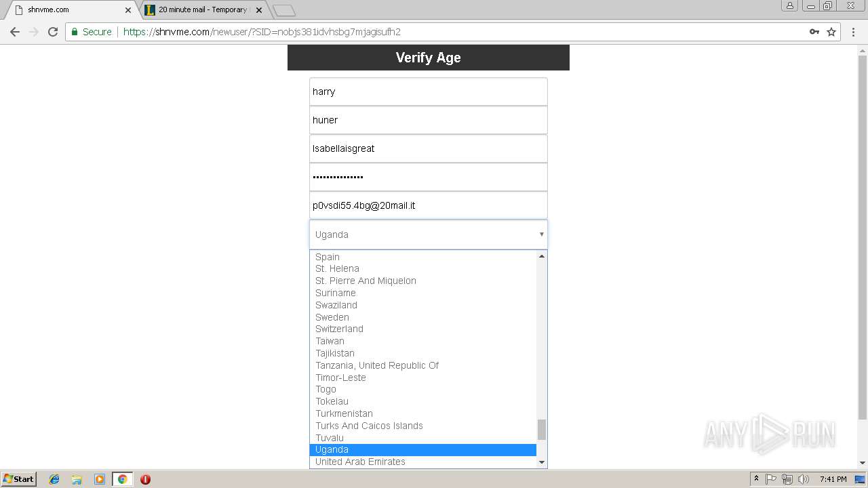868x488 pixels.
Task: Toggle country dropdown showing Uganda
Action: click(428, 235)
